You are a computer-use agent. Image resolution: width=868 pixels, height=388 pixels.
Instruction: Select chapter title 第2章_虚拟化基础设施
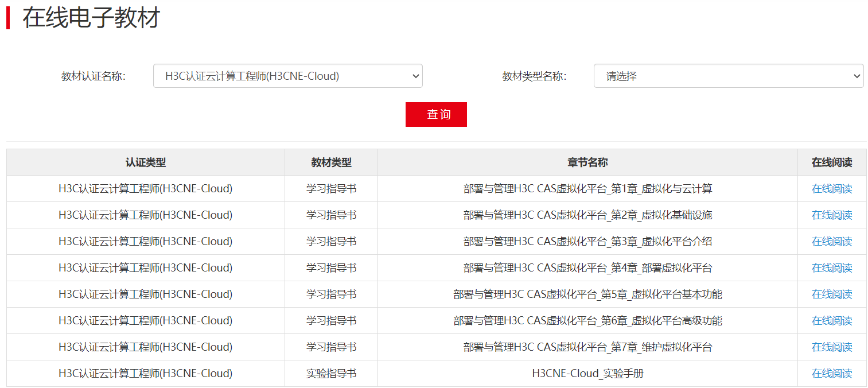(587, 215)
